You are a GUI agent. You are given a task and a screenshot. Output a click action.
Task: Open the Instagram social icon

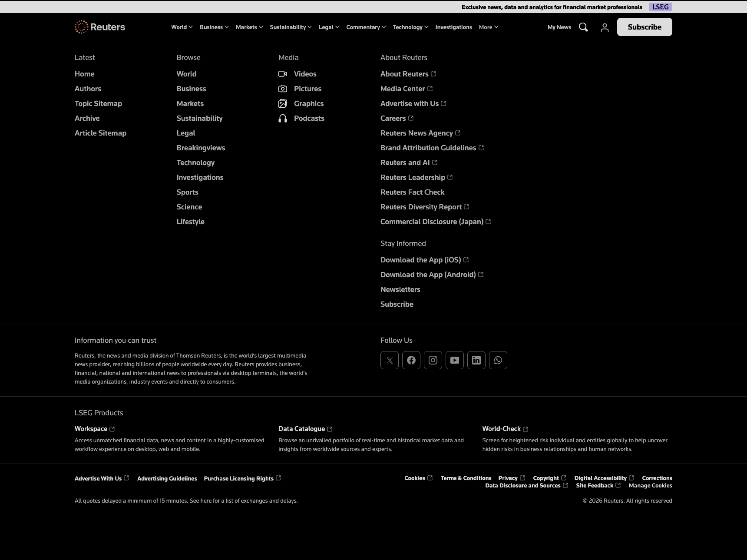[433, 360]
